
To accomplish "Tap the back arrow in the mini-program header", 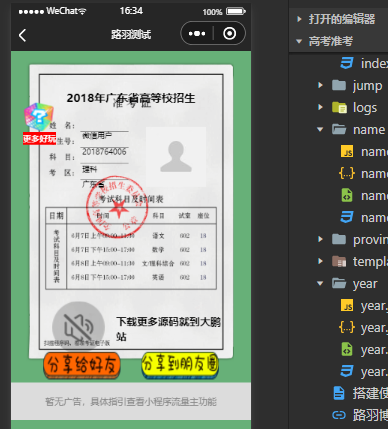I will 22,35.
